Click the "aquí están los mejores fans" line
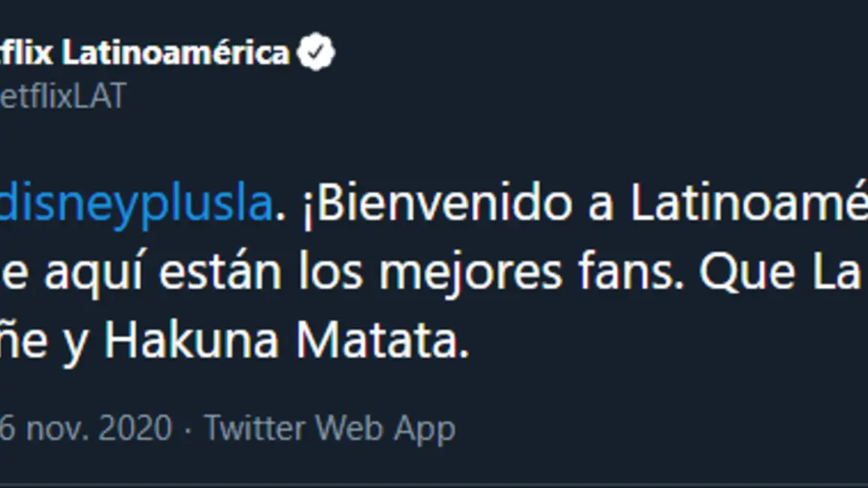 364,273
